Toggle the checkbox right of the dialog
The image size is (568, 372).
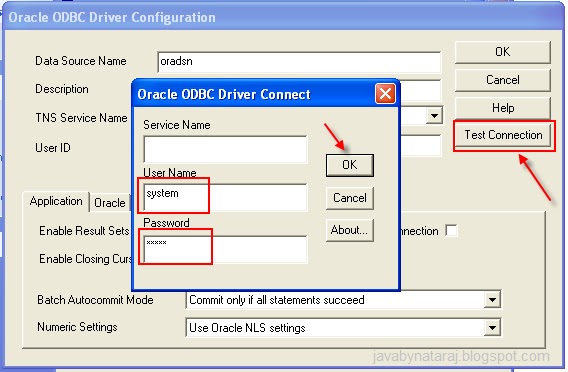[451, 230]
